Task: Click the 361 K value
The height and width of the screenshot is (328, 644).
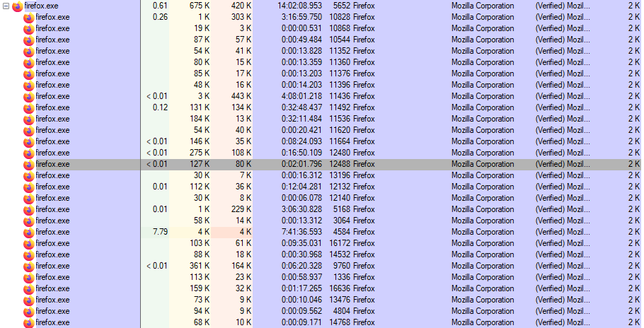Action: coord(200,266)
